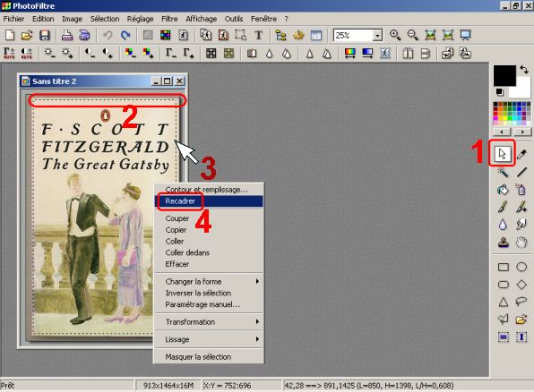The image size is (534, 392).
Task: Choose Recadrer in the context menu
Action: coord(209,201)
